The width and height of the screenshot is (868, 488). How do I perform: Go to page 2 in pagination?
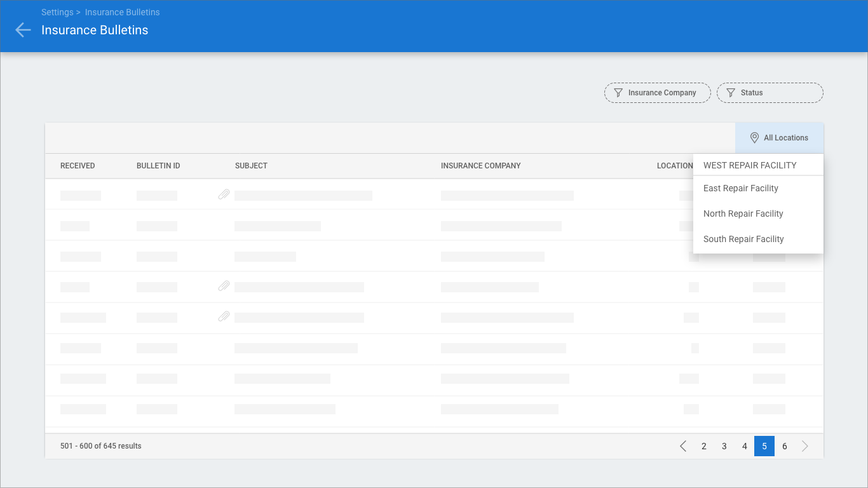pyautogui.click(x=704, y=446)
